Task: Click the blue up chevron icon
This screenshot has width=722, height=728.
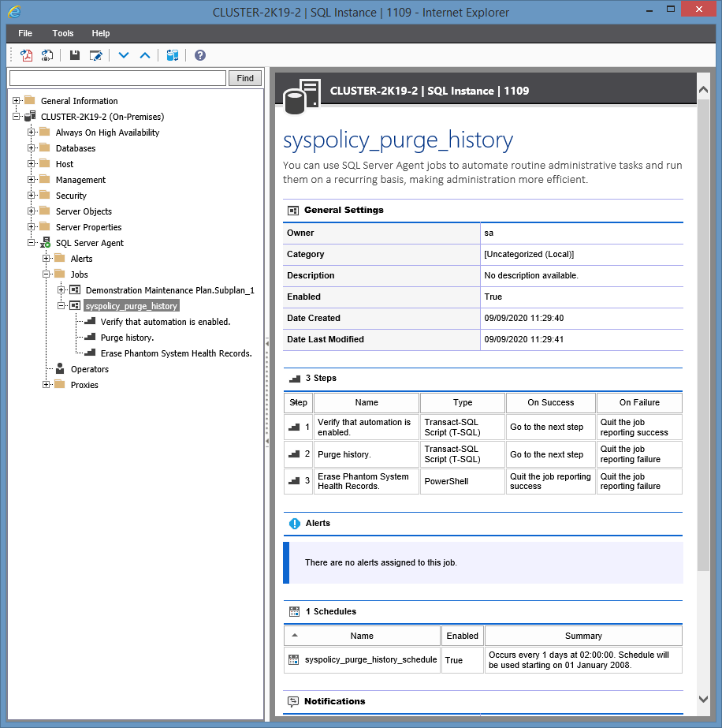Action: pos(145,55)
